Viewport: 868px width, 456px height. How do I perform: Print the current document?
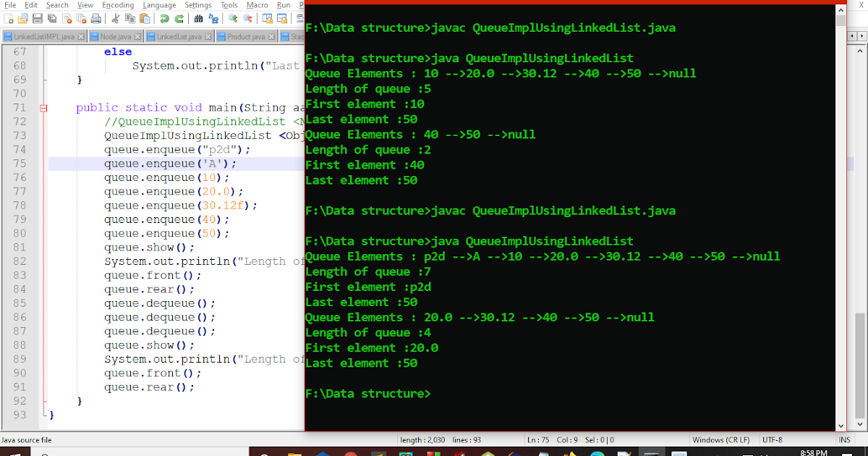95,20
